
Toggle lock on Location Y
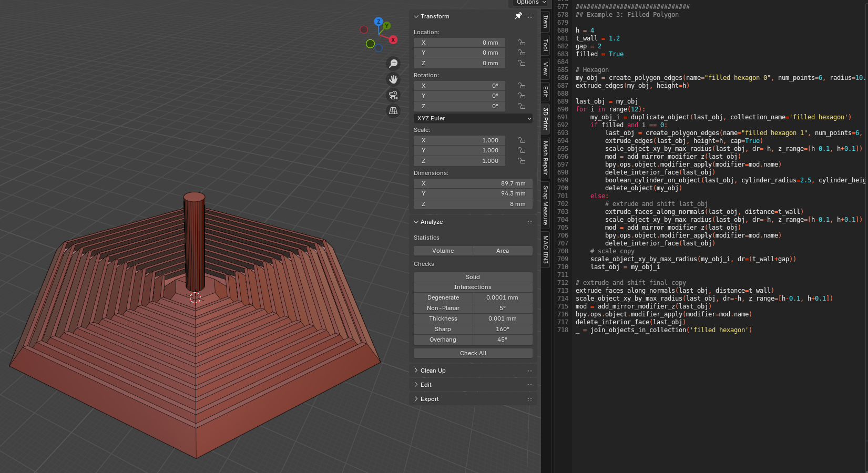pos(522,53)
